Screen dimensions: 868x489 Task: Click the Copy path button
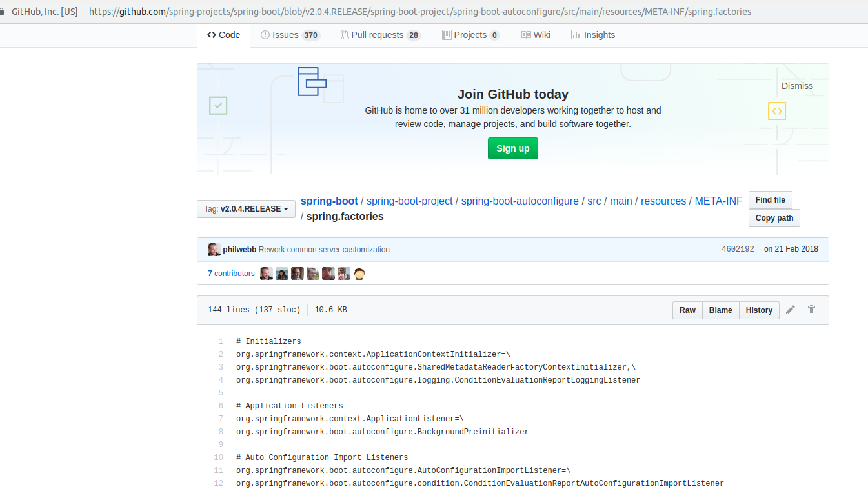pyautogui.click(x=774, y=218)
